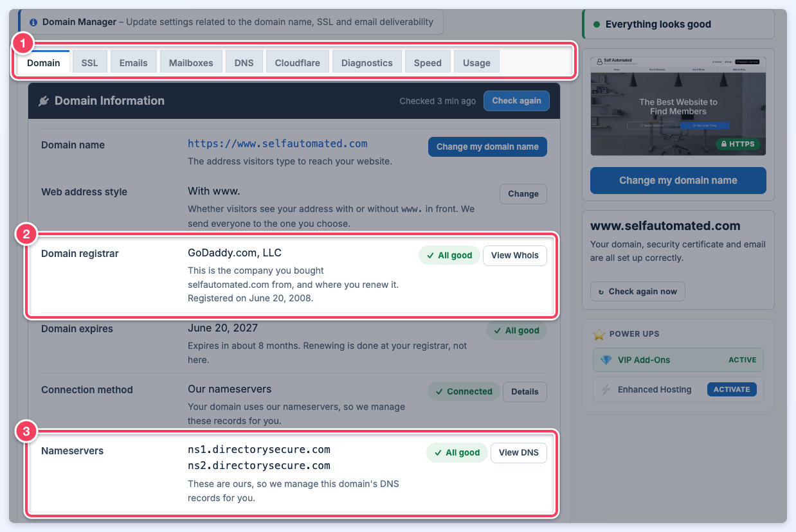Click the Check again button
The width and height of the screenshot is (796, 532).
pos(516,101)
